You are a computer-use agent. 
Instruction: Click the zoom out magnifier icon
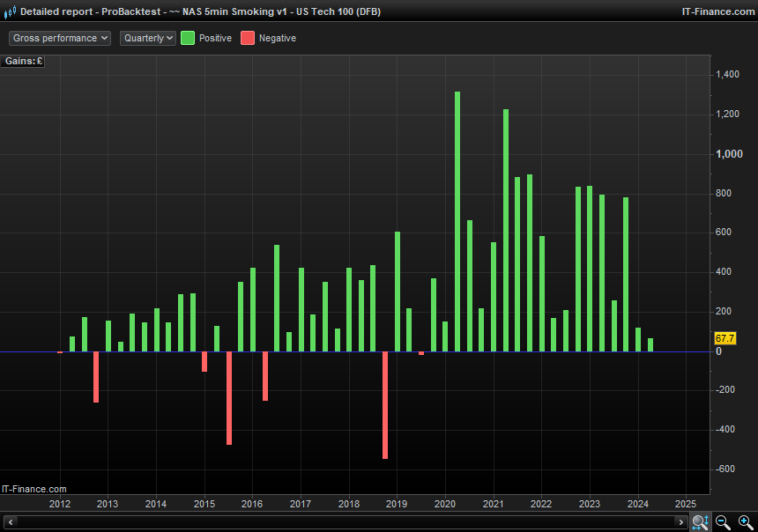point(723,522)
